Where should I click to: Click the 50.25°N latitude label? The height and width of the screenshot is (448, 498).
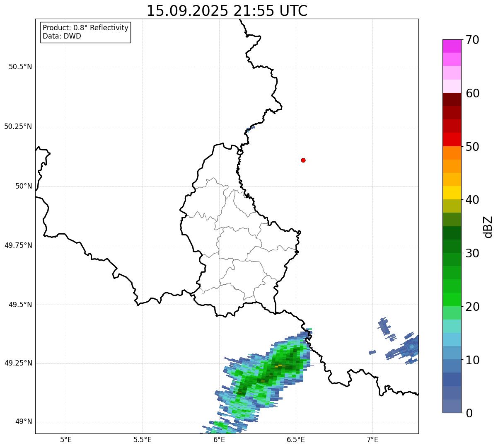(x=18, y=126)
